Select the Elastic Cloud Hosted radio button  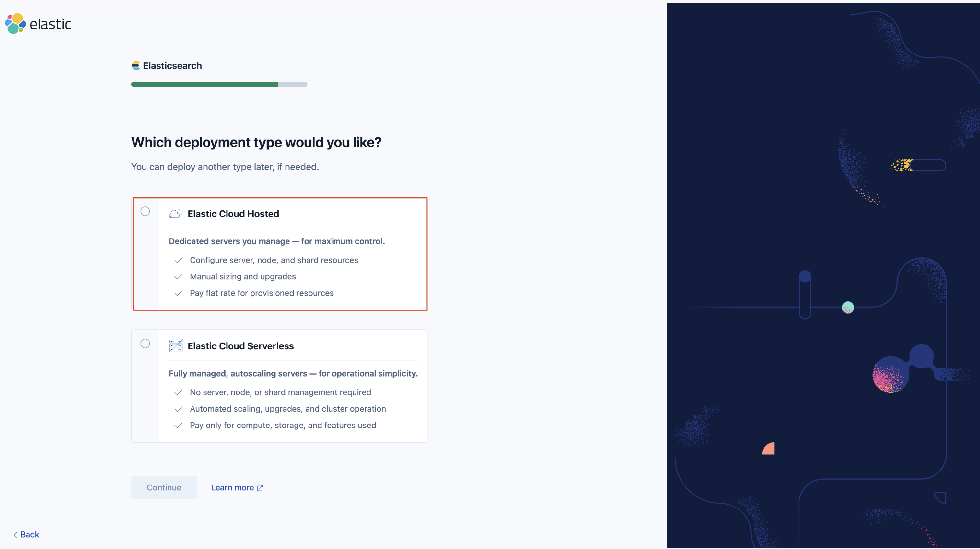click(x=145, y=211)
